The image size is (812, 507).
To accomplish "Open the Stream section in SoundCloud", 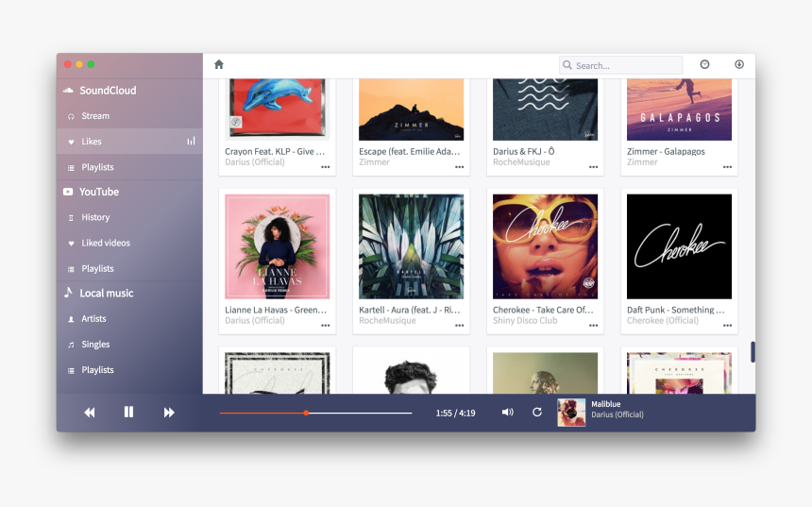I will pyautogui.click(x=129, y=116).
